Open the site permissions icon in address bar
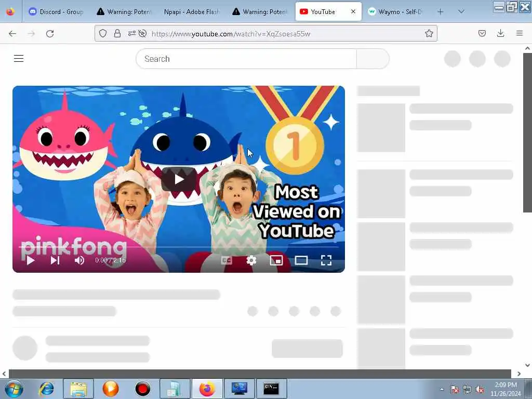 coord(131,33)
